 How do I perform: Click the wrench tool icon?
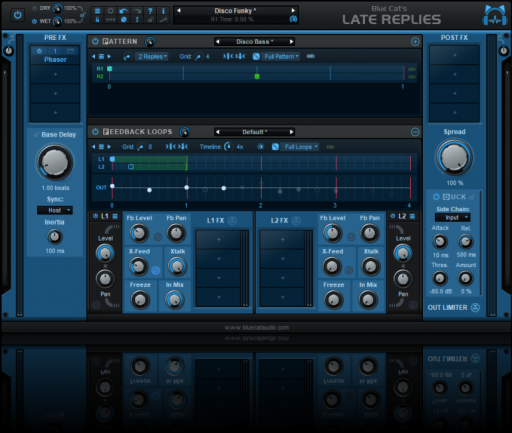click(163, 20)
